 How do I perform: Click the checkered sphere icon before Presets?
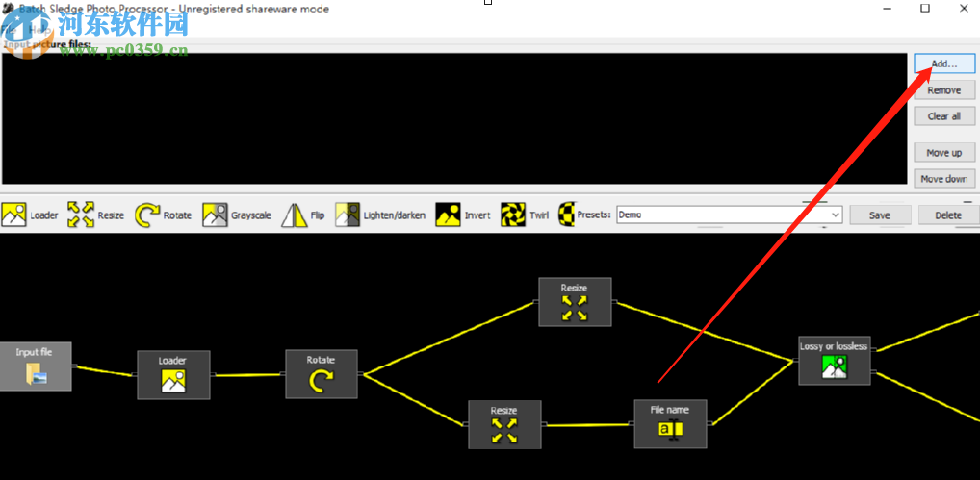567,215
